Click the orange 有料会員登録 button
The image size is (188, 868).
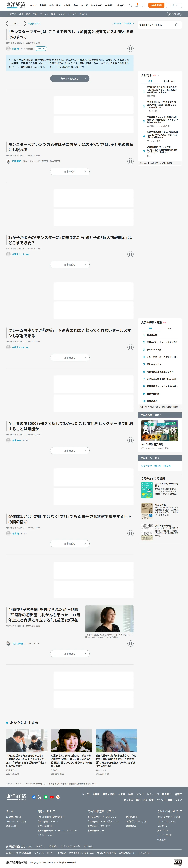[156, 5]
